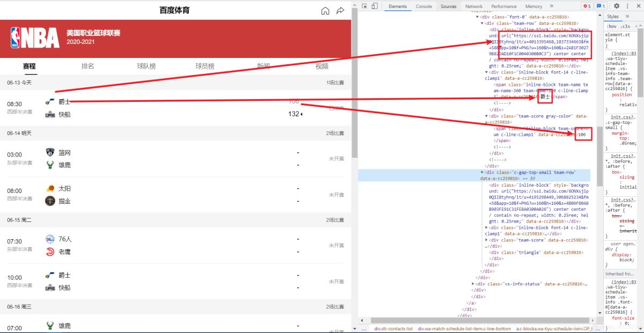This screenshot has width=644, height=333.
Task: Toggle the :hov element state button
Action: tap(612, 26)
